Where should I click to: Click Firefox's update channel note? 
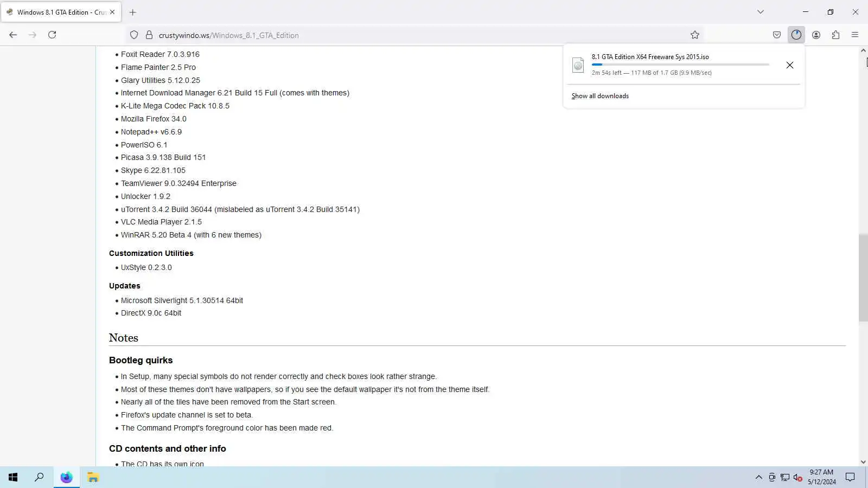click(x=187, y=415)
